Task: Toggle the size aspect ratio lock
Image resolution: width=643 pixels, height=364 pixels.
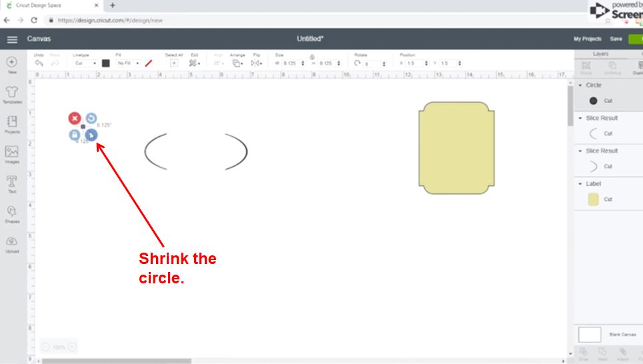Action: point(312,57)
